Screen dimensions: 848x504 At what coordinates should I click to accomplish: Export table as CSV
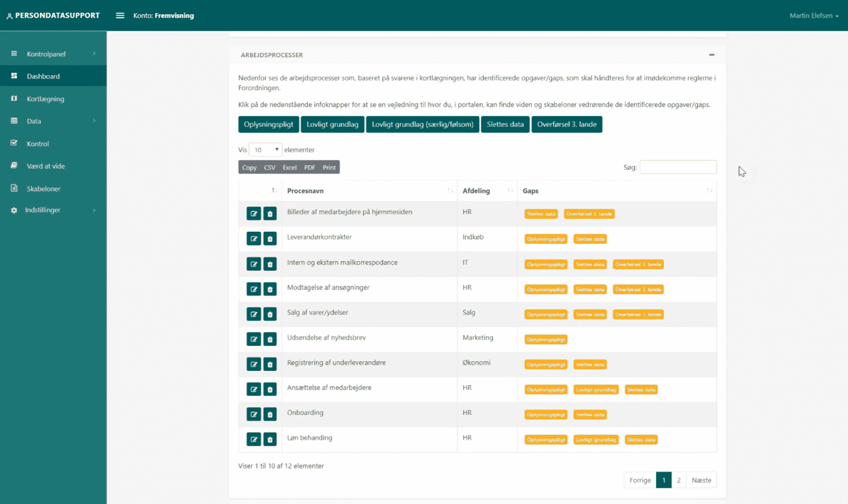[270, 168]
